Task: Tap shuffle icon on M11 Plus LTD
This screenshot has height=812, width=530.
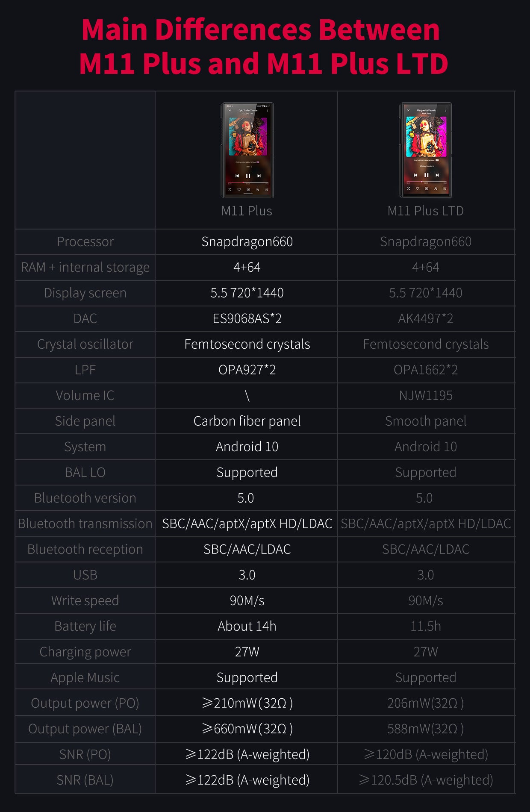Action: pos(408,188)
